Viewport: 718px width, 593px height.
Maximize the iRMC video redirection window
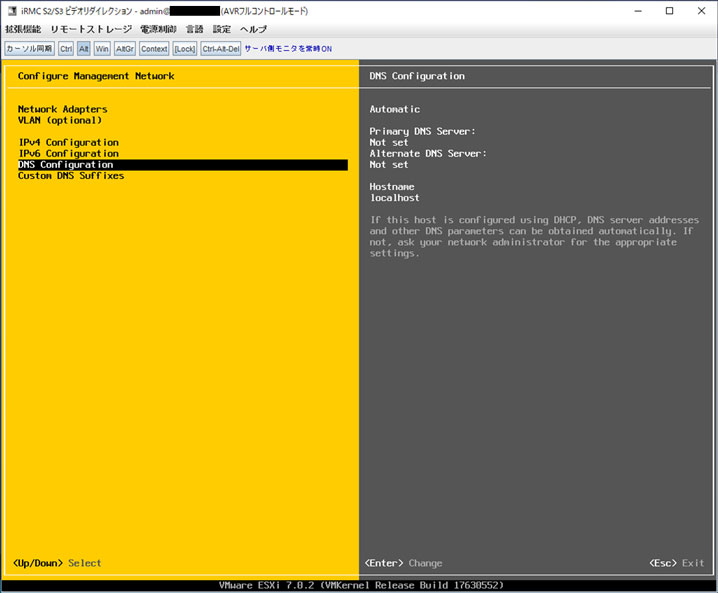pyautogui.click(x=669, y=11)
